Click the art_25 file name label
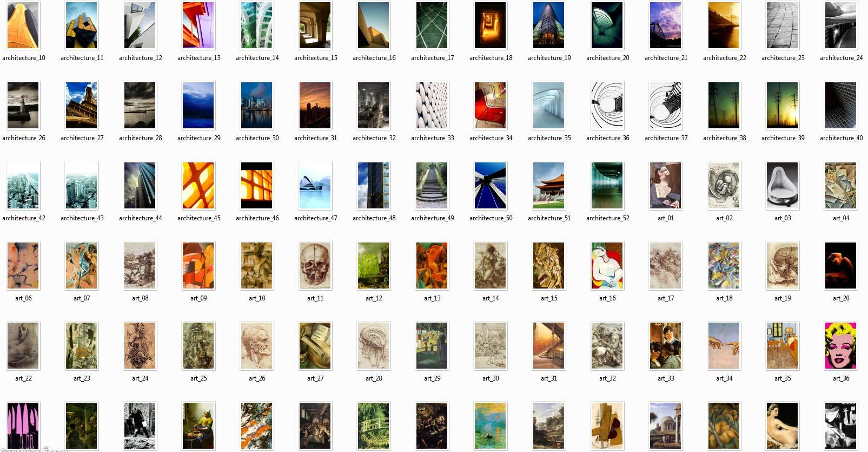Viewport: 868px width, 452px height. (198, 378)
